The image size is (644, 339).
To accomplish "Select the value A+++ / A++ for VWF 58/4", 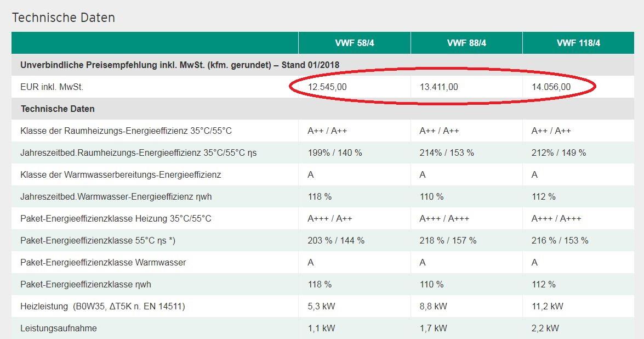I will [x=330, y=219].
